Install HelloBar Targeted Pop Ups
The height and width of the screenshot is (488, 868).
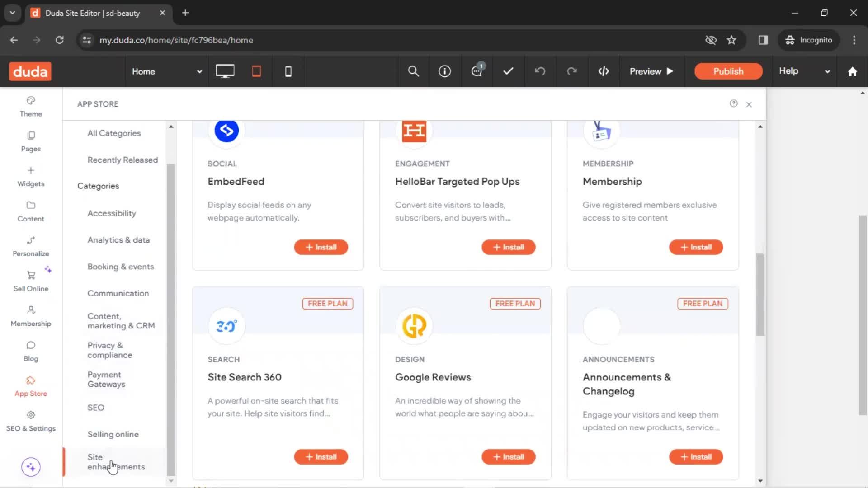509,247
